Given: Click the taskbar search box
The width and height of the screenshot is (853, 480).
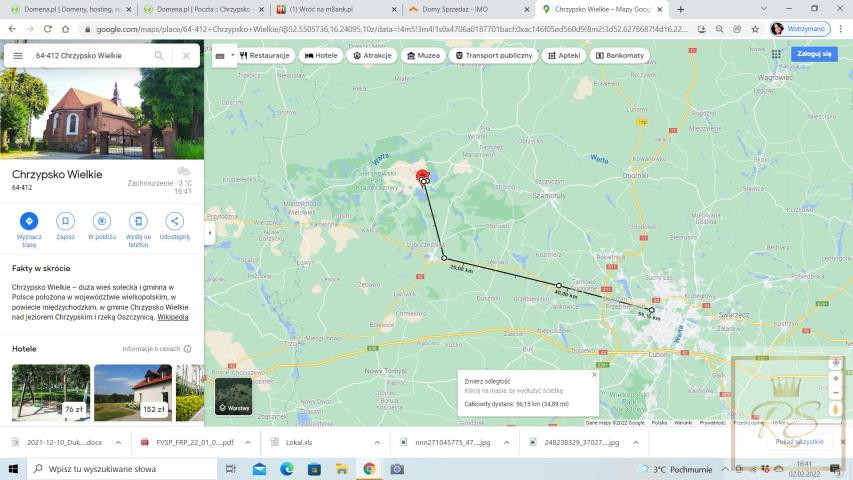Looking at the screenshot, I should [122, 469].
